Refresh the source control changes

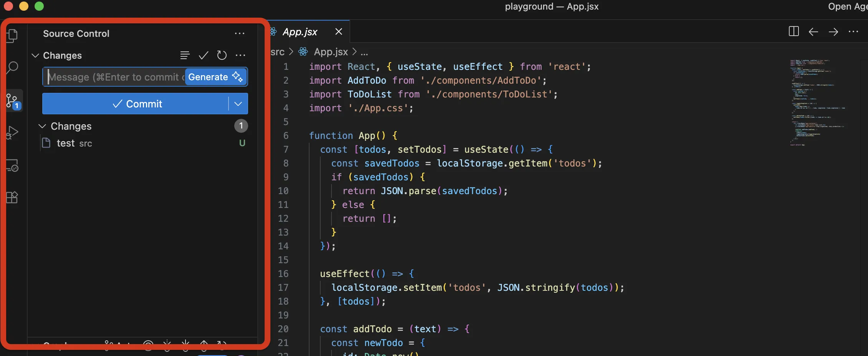point(222,56)
